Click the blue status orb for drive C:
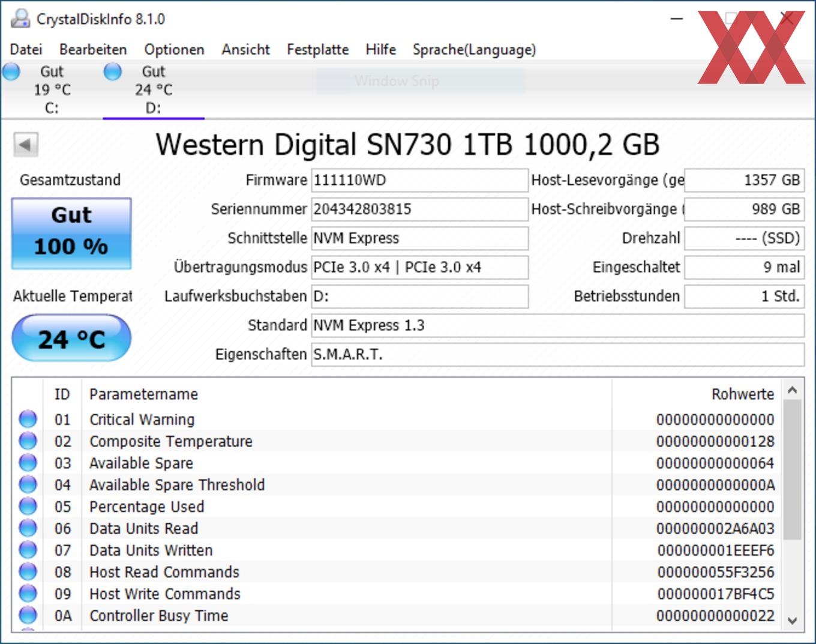The image size is (816, 644). click(11, 72)
